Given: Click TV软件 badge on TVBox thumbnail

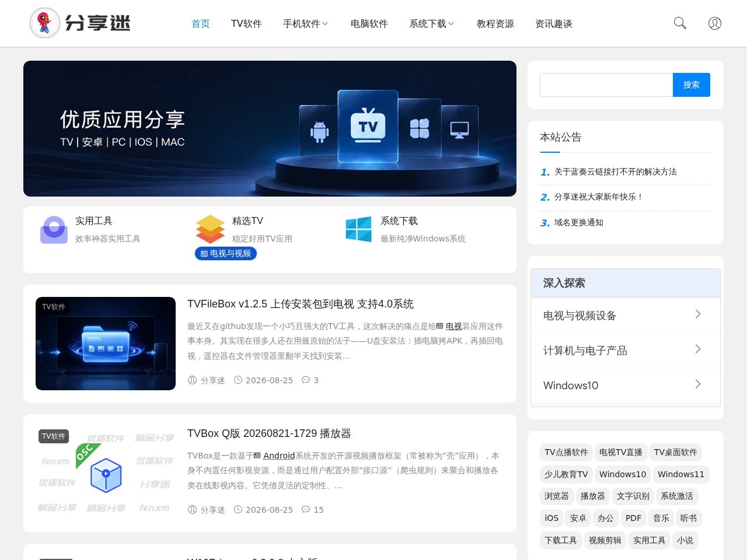Looking at the screenshot, I should pos(54,436).
